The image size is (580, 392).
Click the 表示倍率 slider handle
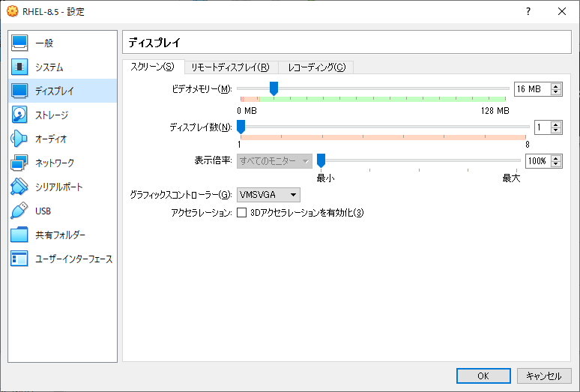coord(321,161)
